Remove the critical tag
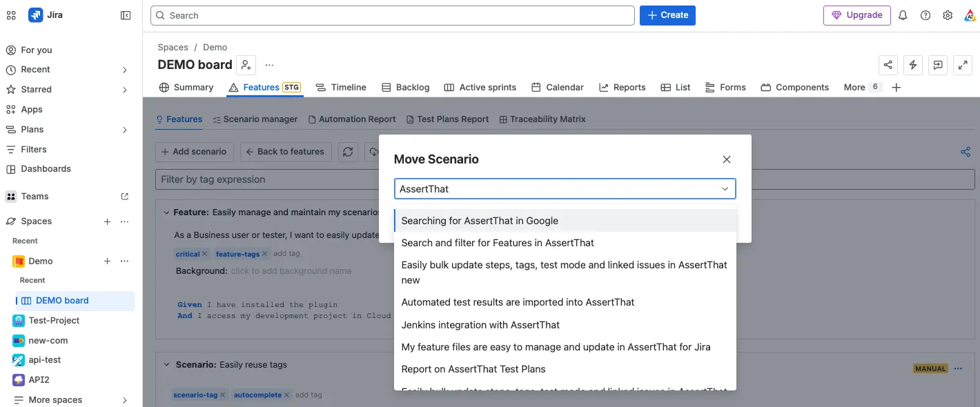 coord(204,255)
